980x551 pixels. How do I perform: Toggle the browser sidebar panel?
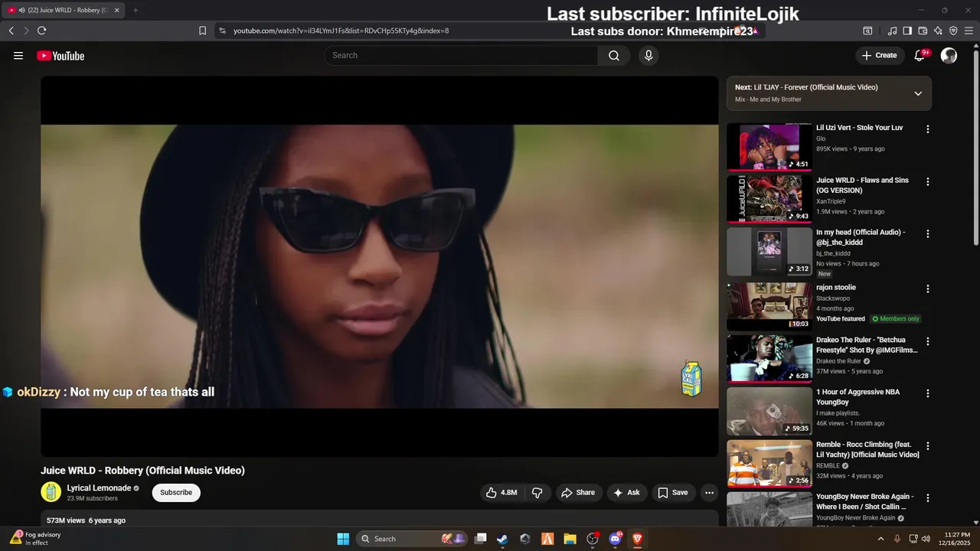pos(907,31)
